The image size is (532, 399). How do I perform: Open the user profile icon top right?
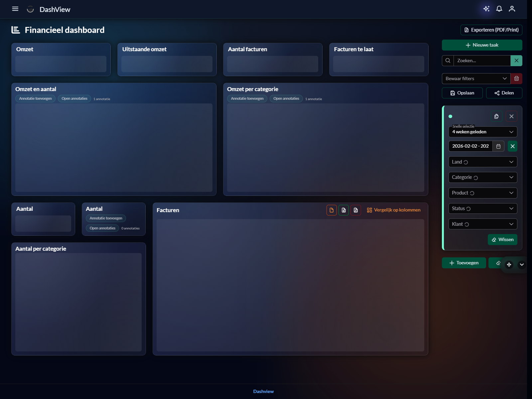[512, 9]
